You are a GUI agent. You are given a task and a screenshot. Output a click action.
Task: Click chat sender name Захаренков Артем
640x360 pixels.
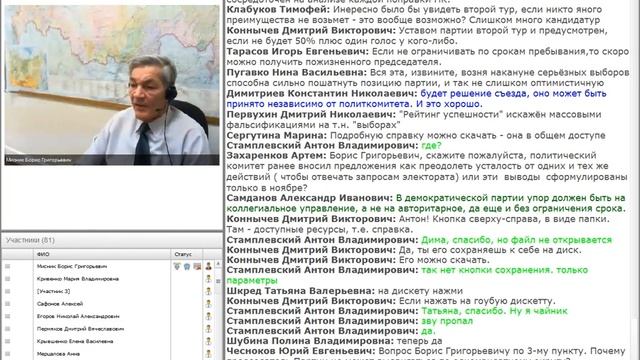[x=276, y=156]
